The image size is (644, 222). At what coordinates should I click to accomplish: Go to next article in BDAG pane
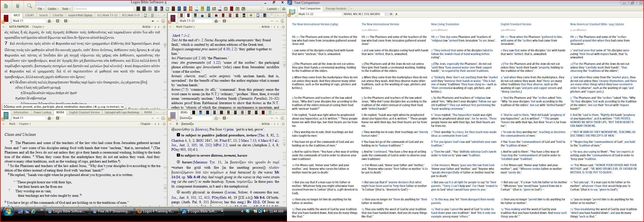278,124
